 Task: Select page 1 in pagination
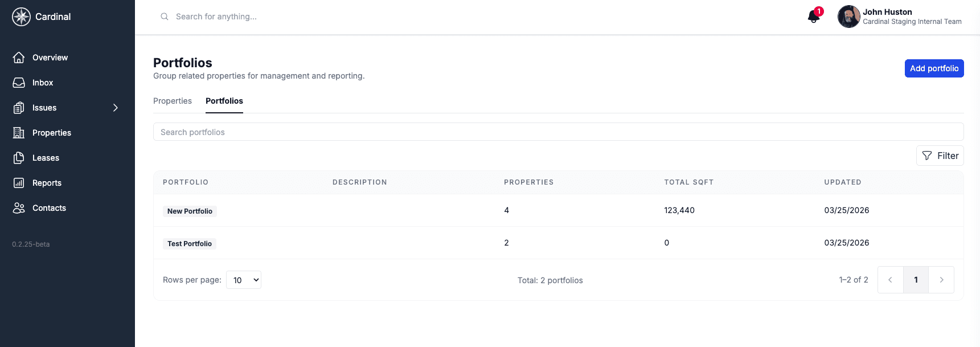tap(916, 280)
